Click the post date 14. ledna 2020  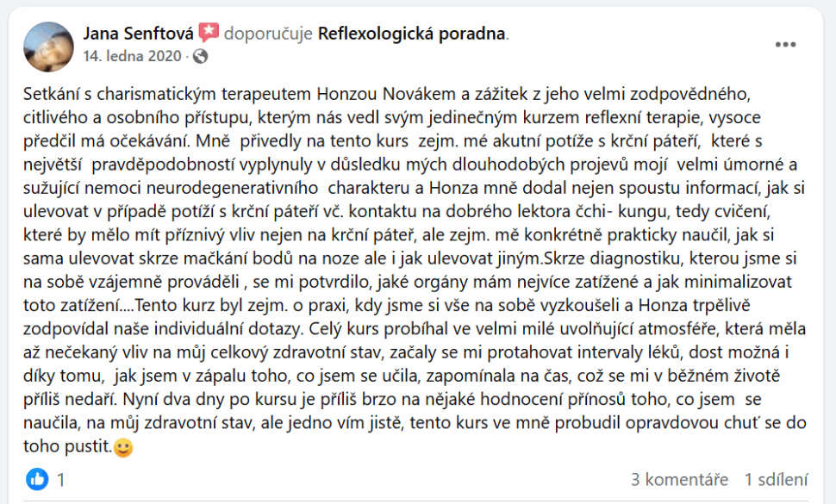click(132, 56)
